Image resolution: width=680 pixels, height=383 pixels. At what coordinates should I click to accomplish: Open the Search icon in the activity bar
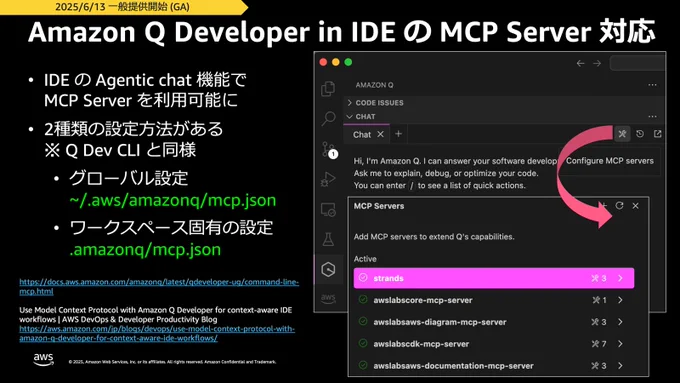coord(328,118)
